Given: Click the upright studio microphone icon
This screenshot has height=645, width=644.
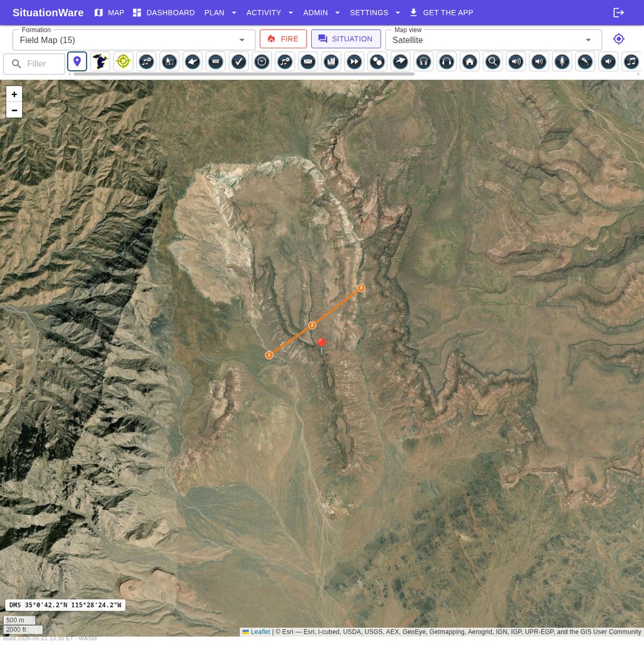Looking at the screenshot, I should coord(562,62).
